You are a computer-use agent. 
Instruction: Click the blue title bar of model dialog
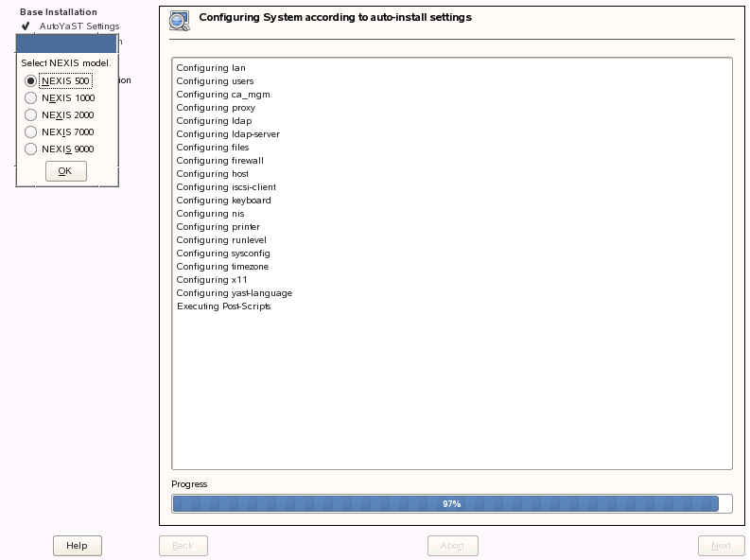[66, 44]
